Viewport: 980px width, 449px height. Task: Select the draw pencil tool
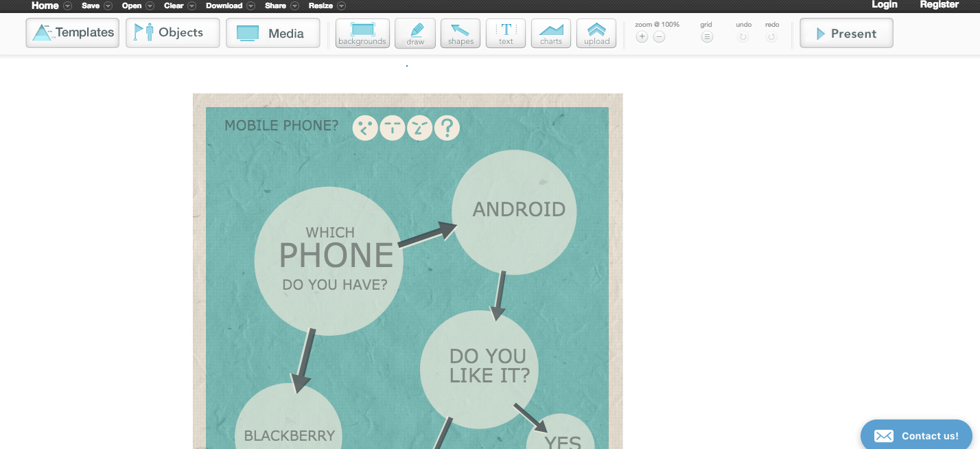coord(415,34)
